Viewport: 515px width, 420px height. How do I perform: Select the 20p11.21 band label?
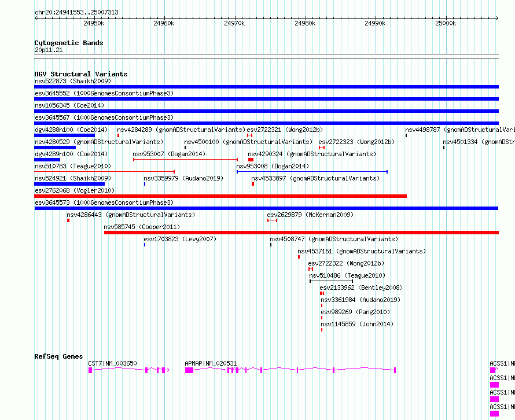(x=49, y=50)
